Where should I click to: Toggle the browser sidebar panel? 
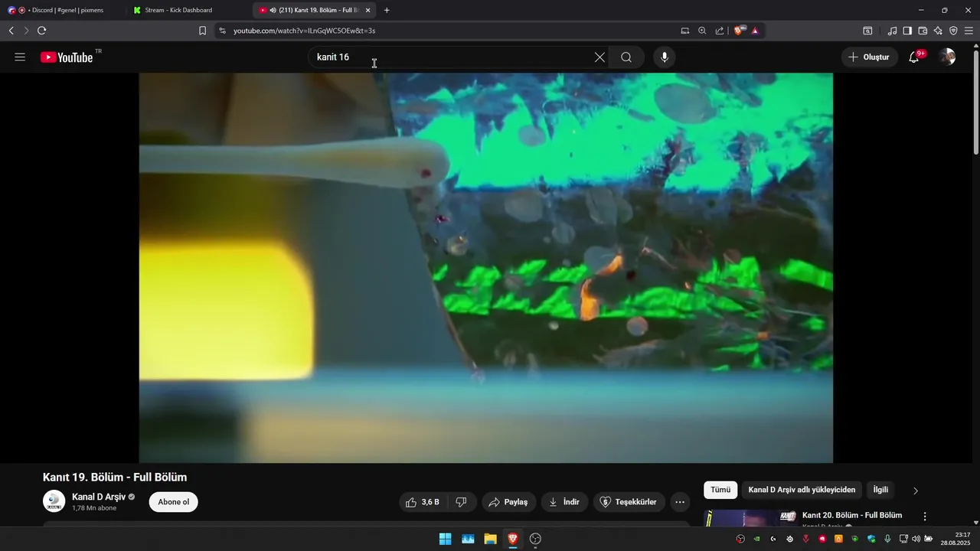click(907, 31)
